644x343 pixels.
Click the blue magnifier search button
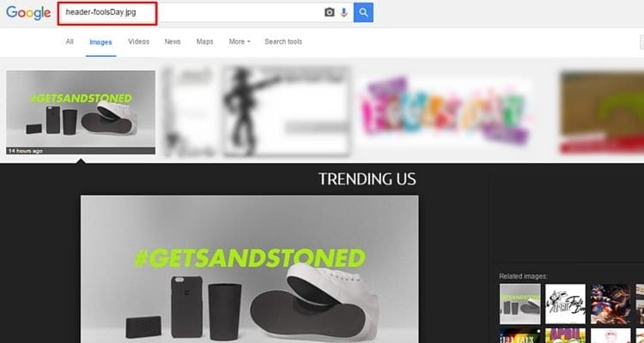click(363, 12)
